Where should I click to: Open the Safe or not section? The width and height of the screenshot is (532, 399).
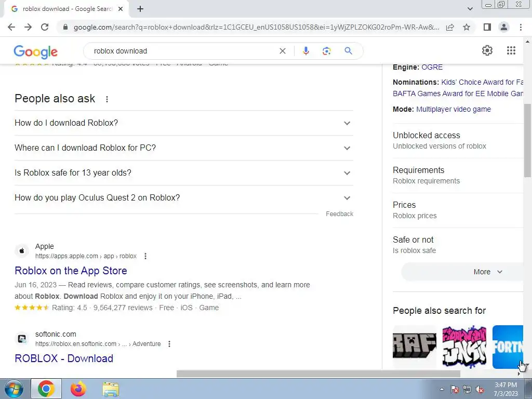[x=458, y=245]
